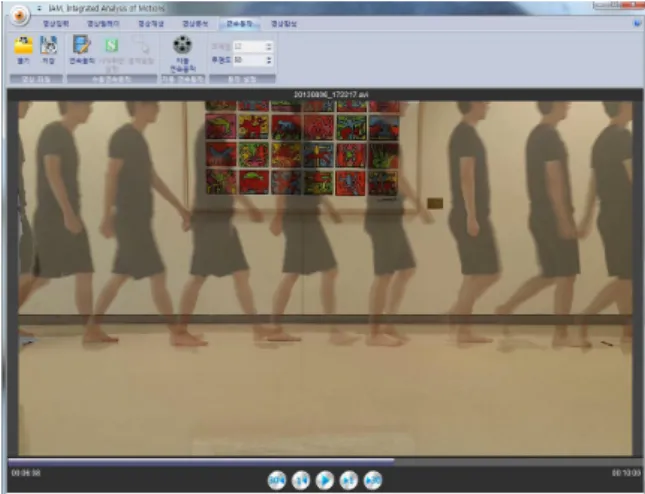Viewport: 645px width, 494px height.
Task: Switch to the third ribbon tab 영상재생
Action: point(151,24)
